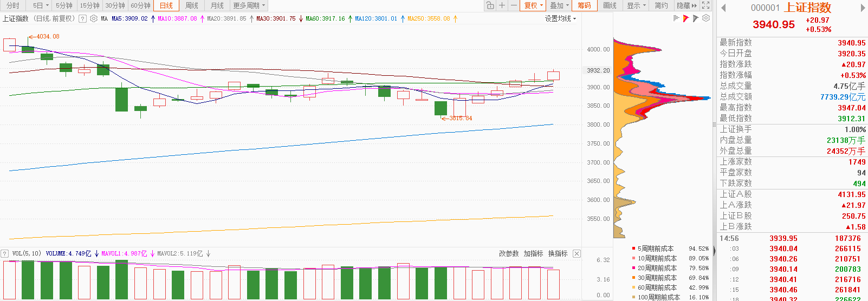Click the 下跌家数 value 494

pos(859,184)
